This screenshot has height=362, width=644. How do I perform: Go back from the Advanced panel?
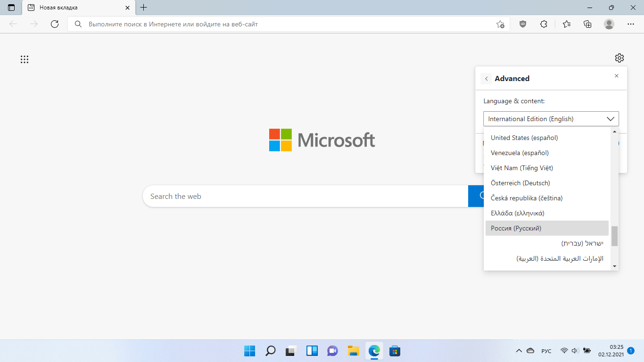click(x=487, y=79)
